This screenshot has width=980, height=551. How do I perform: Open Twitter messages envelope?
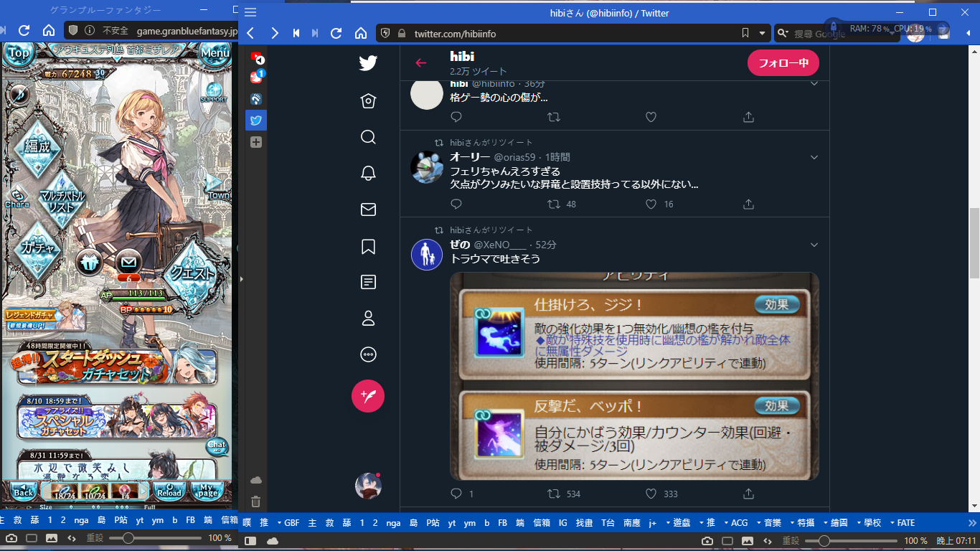[368, 209]
